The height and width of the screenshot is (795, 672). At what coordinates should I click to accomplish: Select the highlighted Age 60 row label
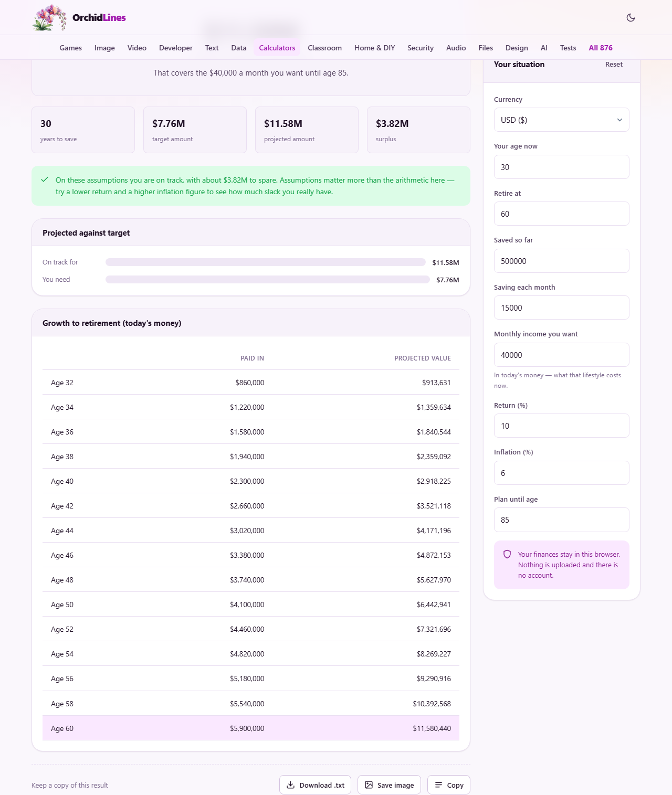(62, 728)
